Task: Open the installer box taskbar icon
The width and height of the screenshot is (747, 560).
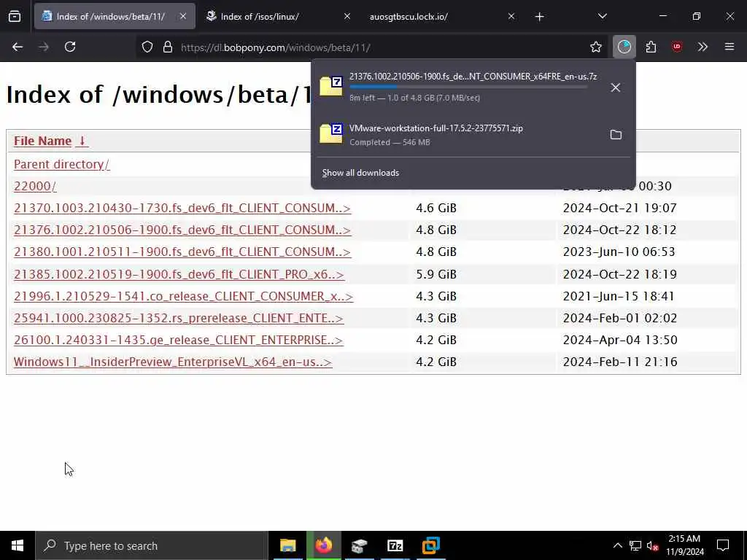Action: coord(360,545)
